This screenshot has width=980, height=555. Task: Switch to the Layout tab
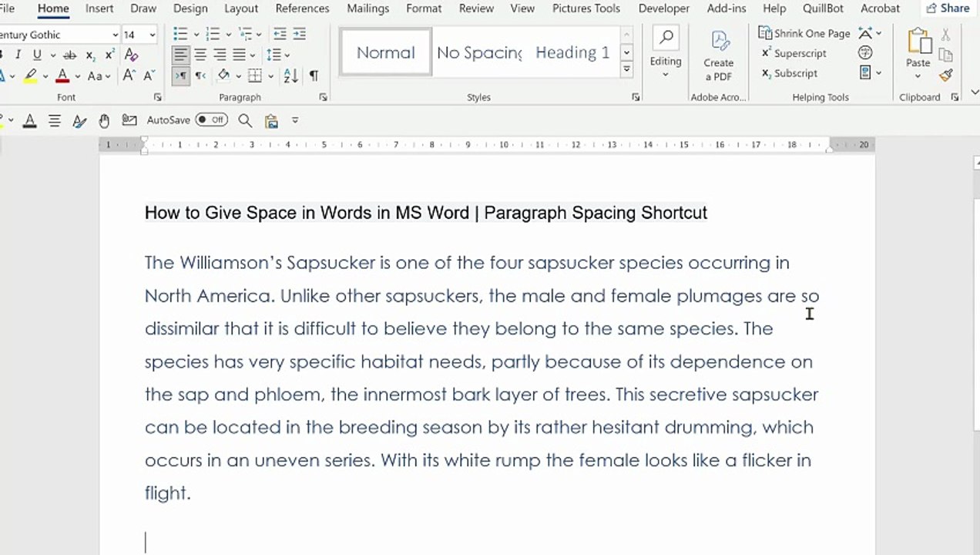point(241,8)
